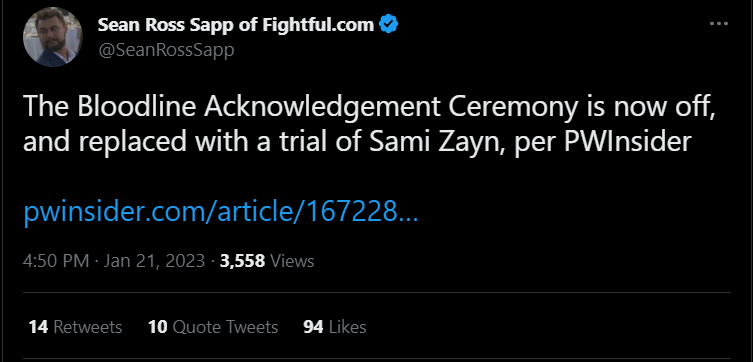Click the word Views after 3,558
Image resolution: width=753 pixels, height=362 pixels.
click(x=292, y=261)
